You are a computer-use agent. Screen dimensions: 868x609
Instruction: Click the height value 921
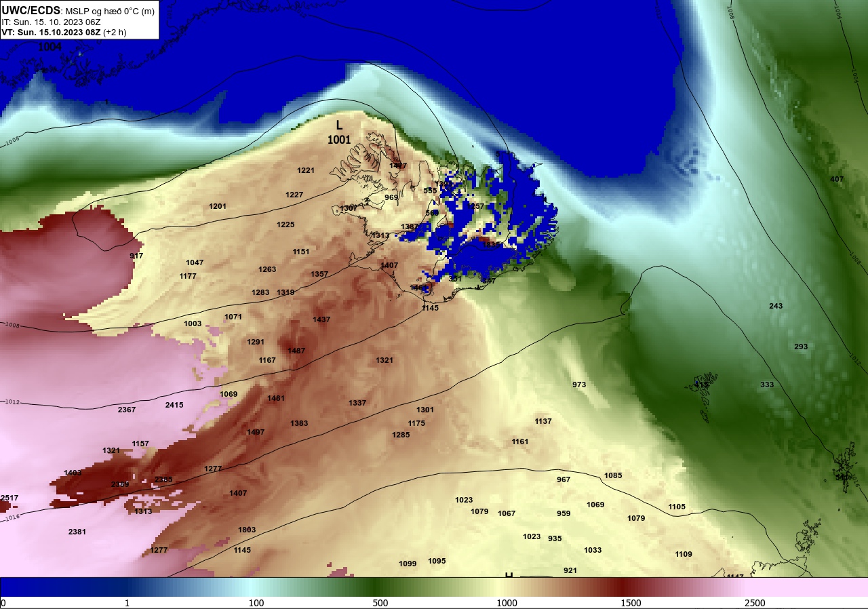(x=570, y=570)
